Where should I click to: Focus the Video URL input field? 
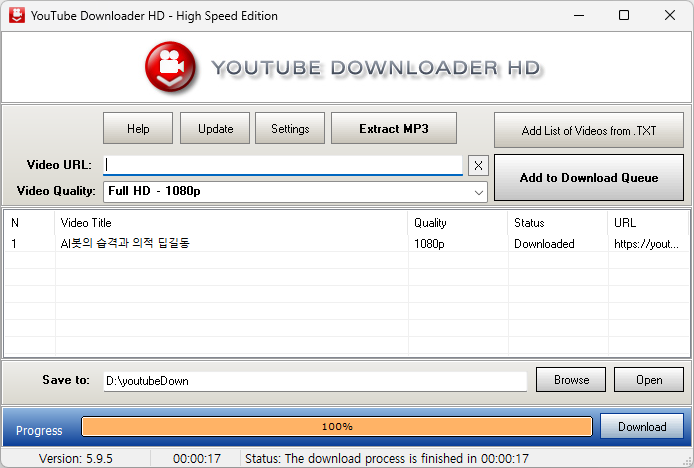point(283,165)
